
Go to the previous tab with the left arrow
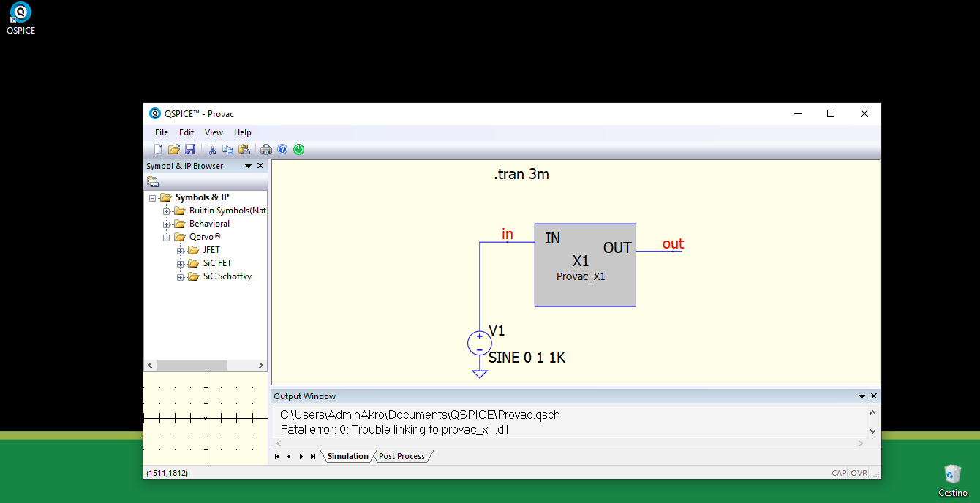[x=289, y=456]
